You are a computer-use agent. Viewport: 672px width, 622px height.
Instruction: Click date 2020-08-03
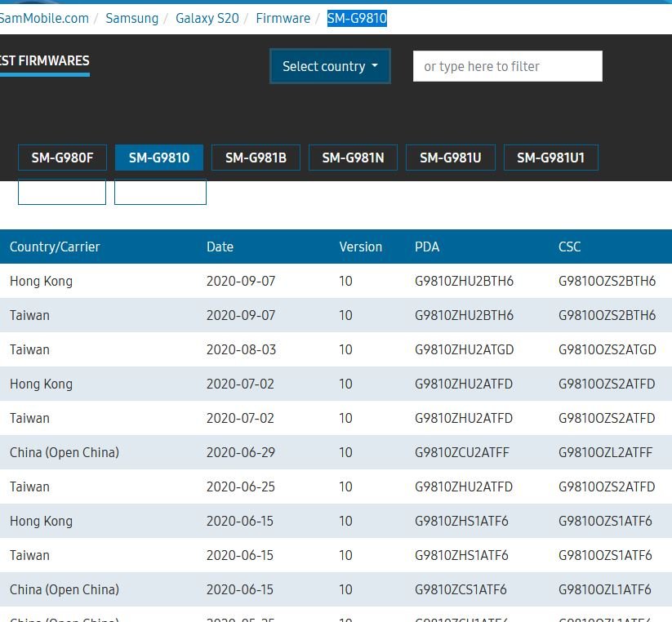242,349
